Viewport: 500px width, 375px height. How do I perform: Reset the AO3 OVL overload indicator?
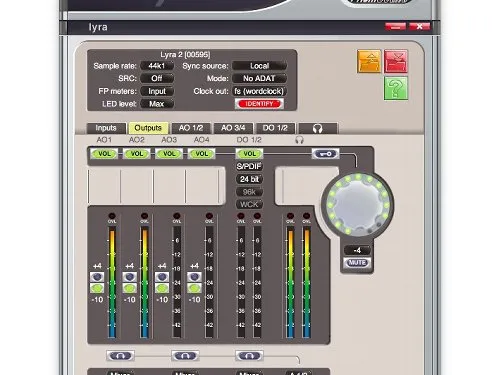tap(177, 216)
